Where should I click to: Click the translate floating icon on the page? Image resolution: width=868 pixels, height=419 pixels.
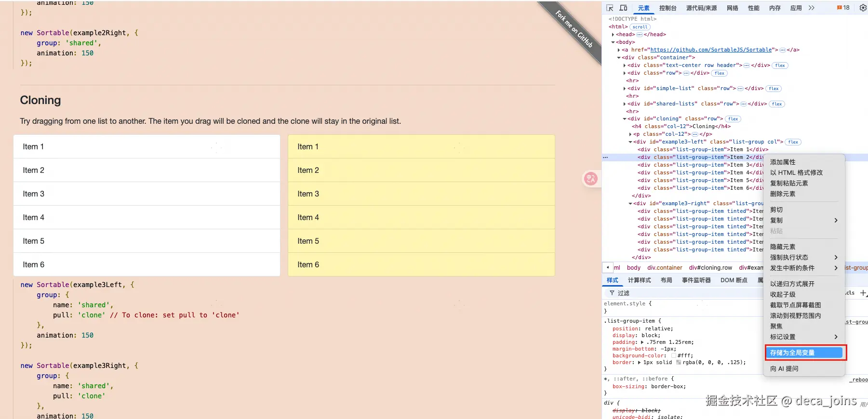591,179
